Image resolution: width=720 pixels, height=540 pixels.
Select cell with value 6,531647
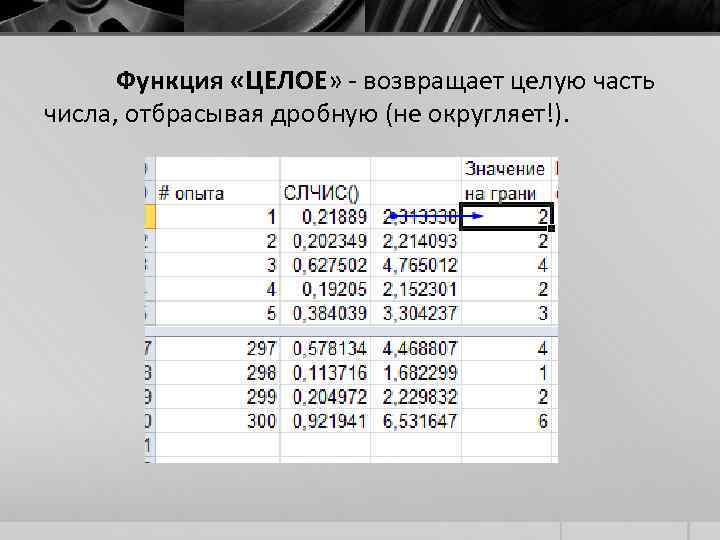point(416,421)
